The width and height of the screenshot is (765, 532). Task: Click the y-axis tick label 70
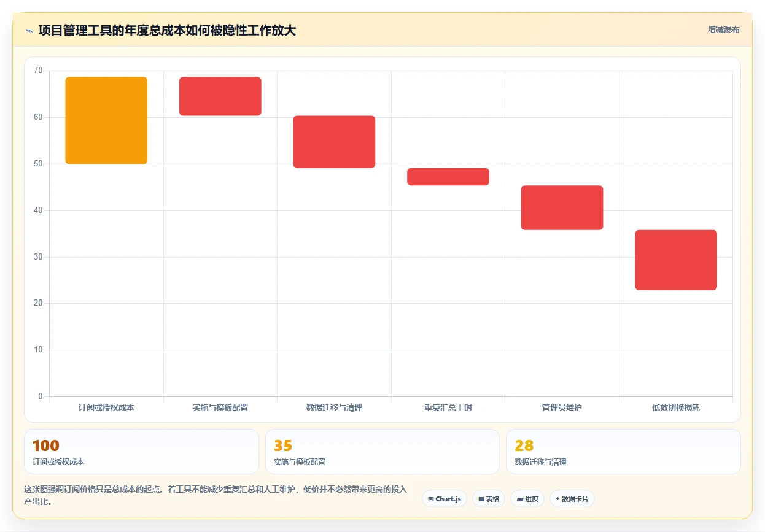pos(38,71)
